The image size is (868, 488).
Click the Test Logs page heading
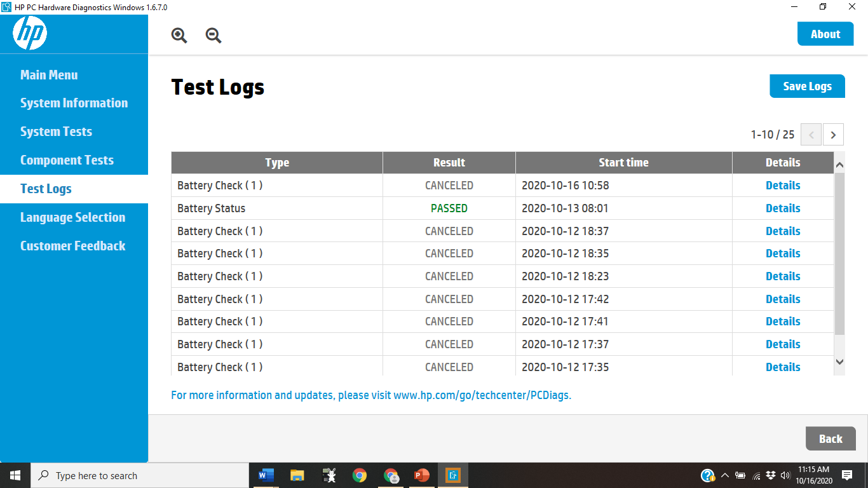(x=218, y=87)
